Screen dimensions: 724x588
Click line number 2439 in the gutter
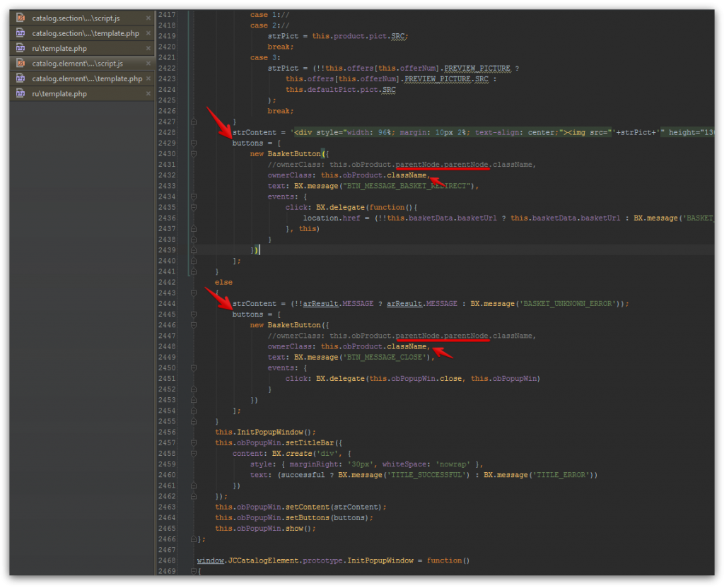point(167,250)
